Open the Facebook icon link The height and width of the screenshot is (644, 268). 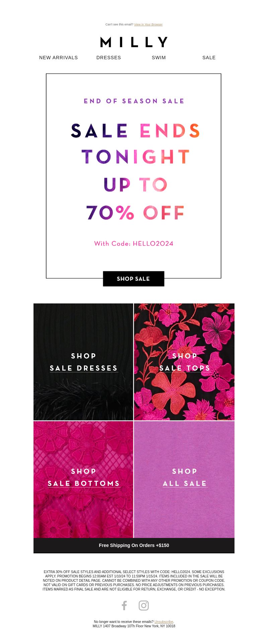[124, 605]
